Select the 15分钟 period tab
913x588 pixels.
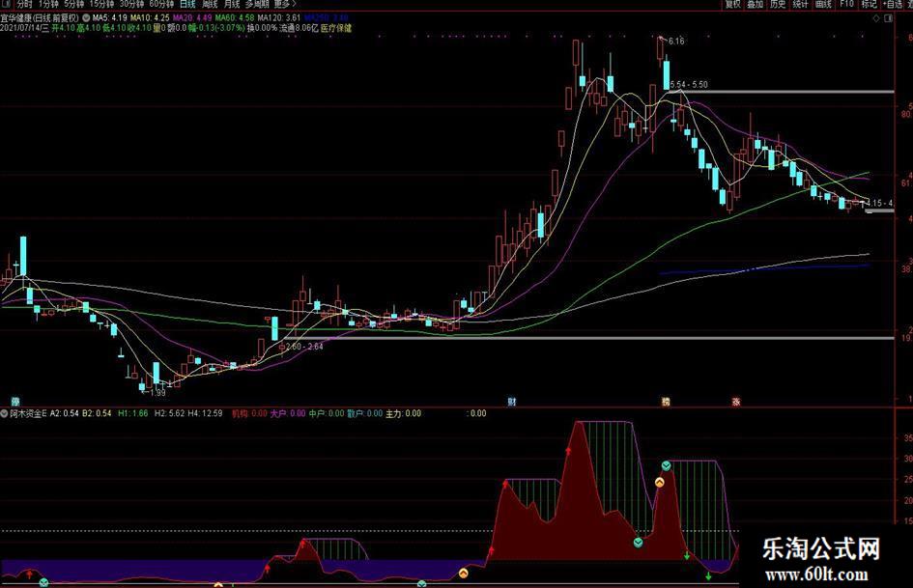[x=101, y=4]
